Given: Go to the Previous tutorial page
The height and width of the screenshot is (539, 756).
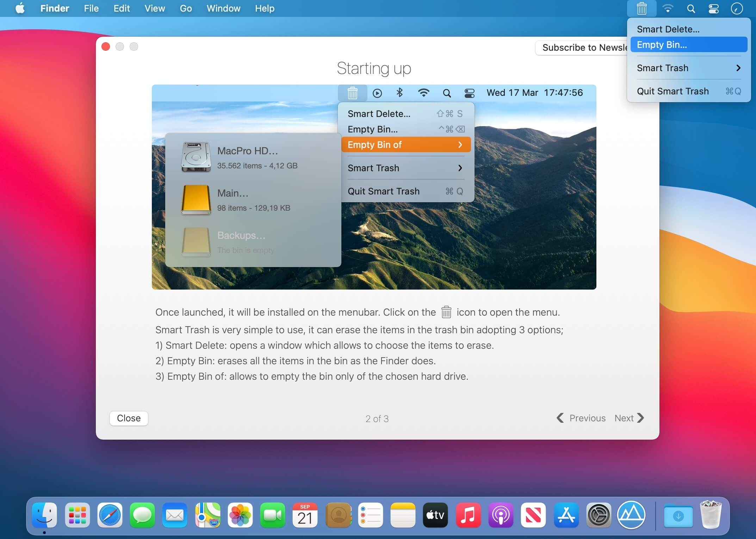Looking at the screenshot, I should [x=581, y=418].
